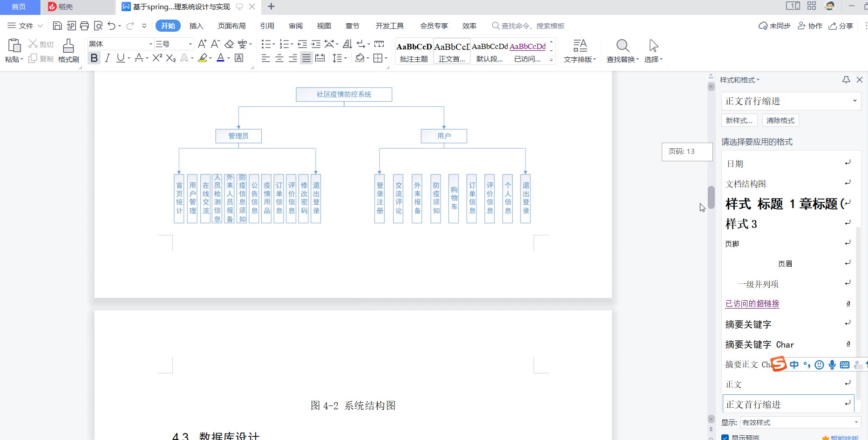Close the Styles and Formatting pane
Screen dimensions: 868x440
click(x=860, y=80)
